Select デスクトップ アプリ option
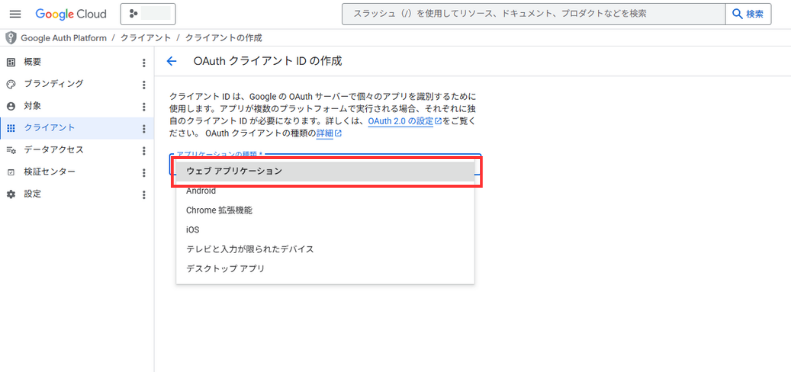Screen dimensions: 791x372 point(325,269)
